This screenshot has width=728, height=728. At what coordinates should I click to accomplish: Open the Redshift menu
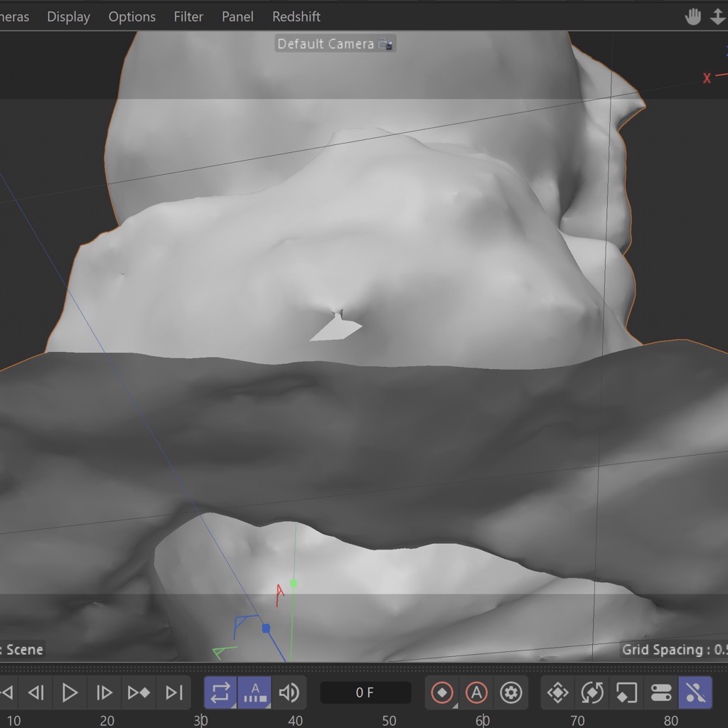pos(296,16)
